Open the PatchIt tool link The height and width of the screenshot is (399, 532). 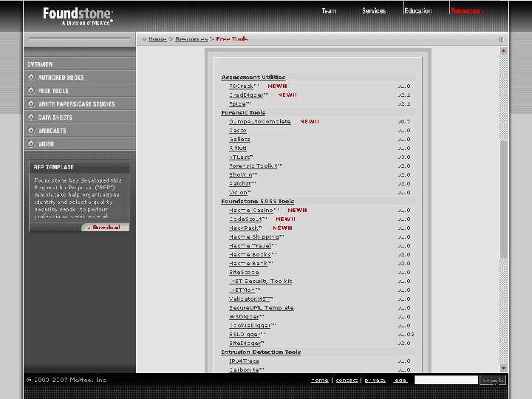240,183
